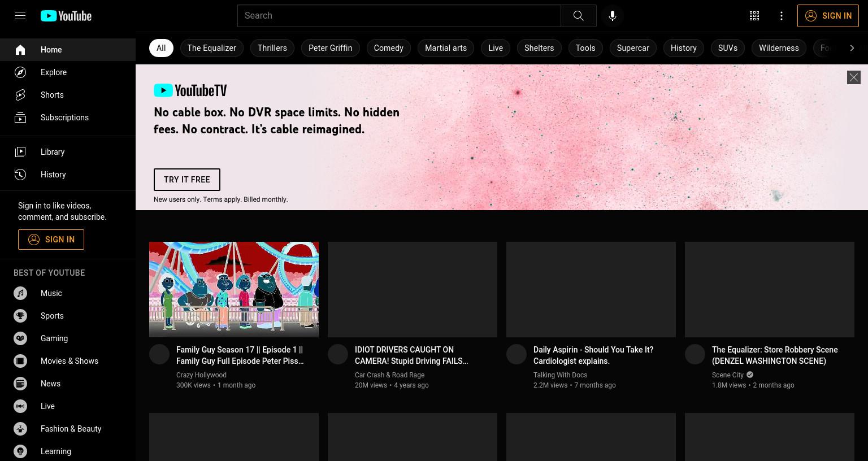Select the Thrillers filter chip
Image resolution: width=868 pixels, height=461 pixels.
coord(272,48)
